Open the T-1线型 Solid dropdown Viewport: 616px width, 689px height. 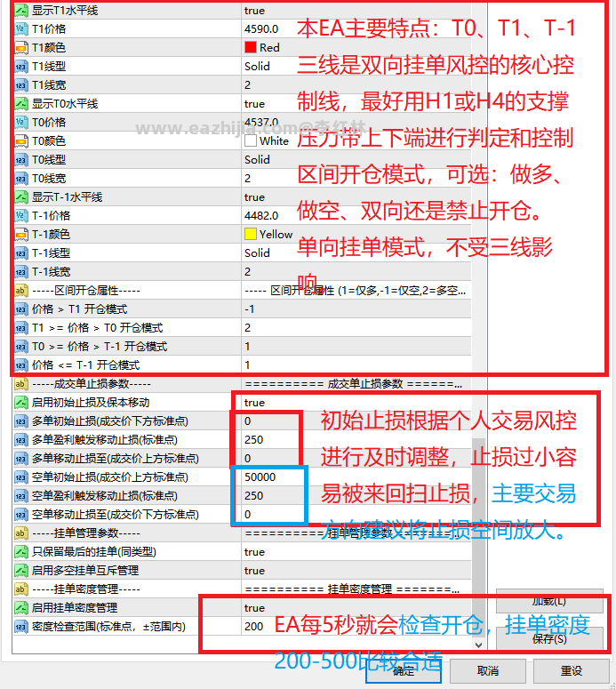(257, 253)
